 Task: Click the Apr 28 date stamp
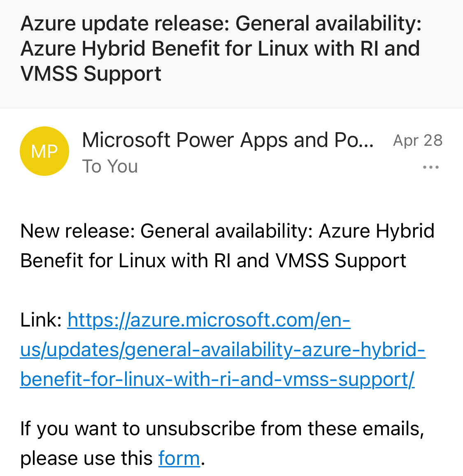pos(417,140)
